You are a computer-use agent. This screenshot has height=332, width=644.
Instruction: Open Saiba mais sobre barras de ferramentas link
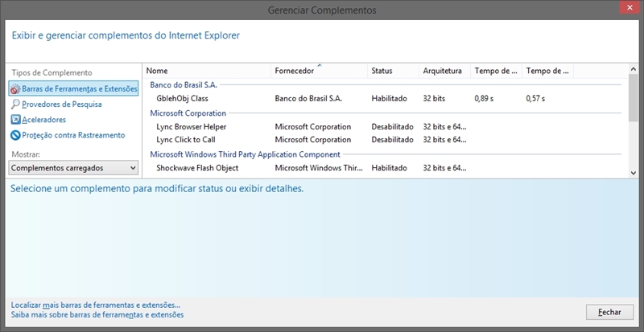(x=97, y=315)
